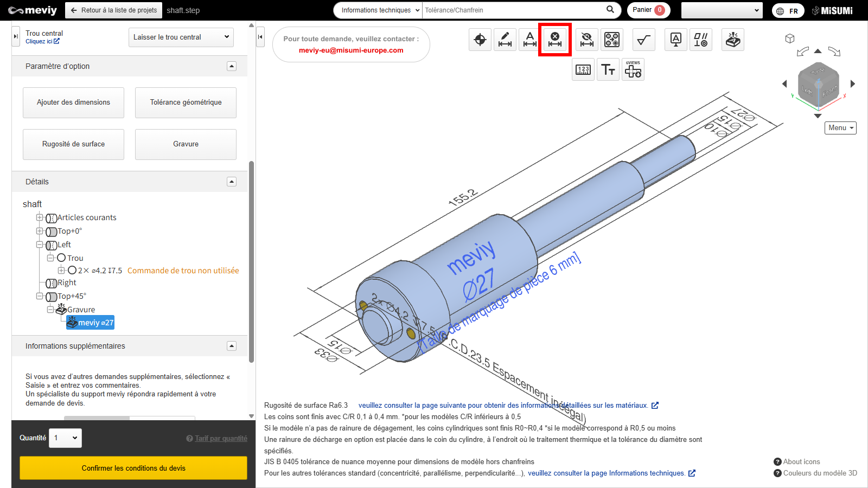
Task: Expand the Articles courants tree node
Action: [40, 217]
